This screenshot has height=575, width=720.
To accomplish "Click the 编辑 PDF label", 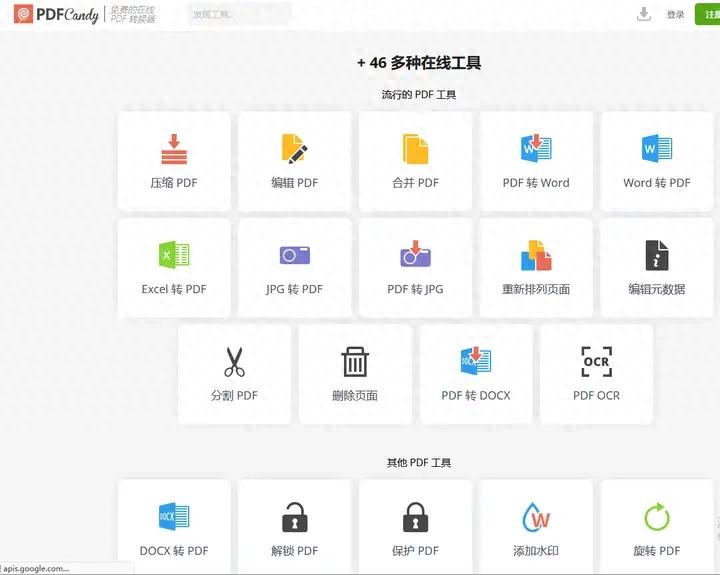I will [294, 183].
